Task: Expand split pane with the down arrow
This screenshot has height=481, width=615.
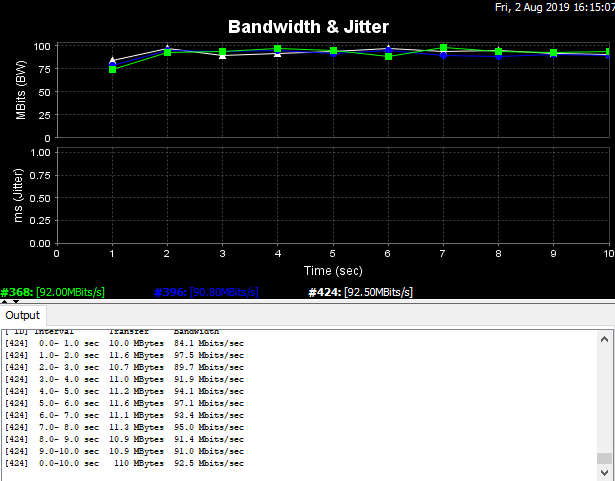Action: click(15, 301)
